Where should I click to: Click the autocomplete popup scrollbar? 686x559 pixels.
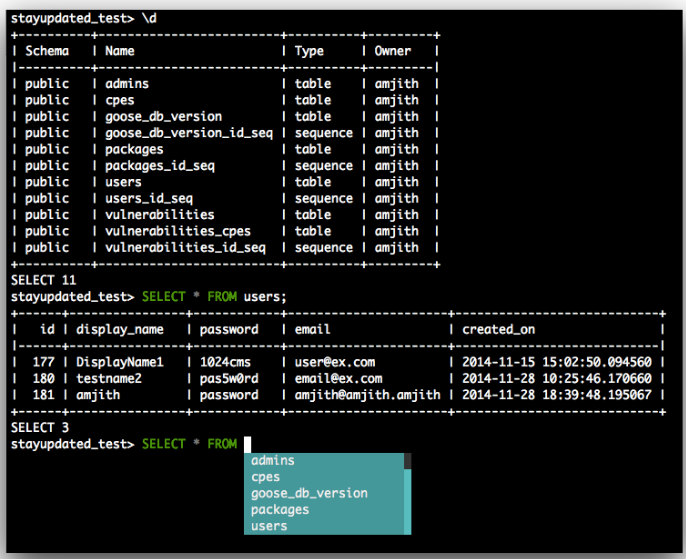click(x=407, y=495)
